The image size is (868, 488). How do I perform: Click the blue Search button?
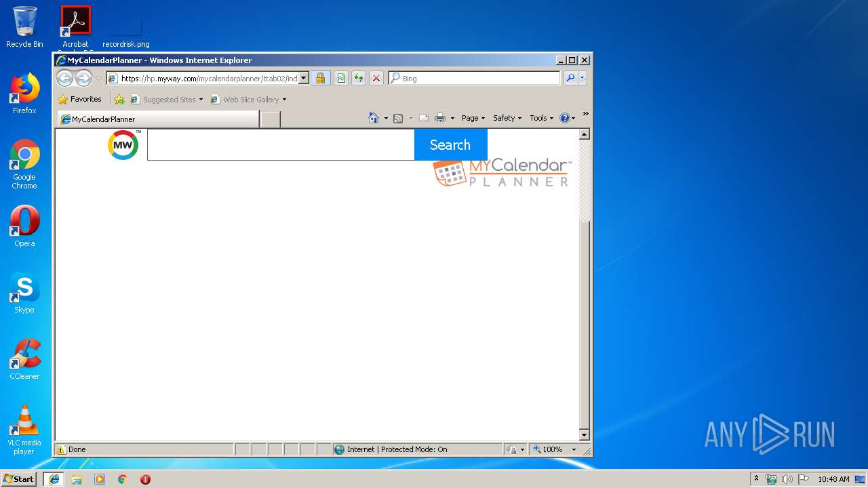(x=450, y=144)
